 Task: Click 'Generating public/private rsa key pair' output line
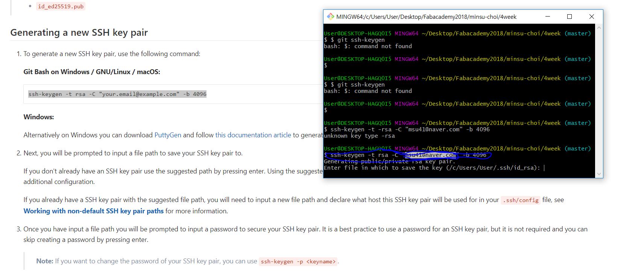pos(390,161)
